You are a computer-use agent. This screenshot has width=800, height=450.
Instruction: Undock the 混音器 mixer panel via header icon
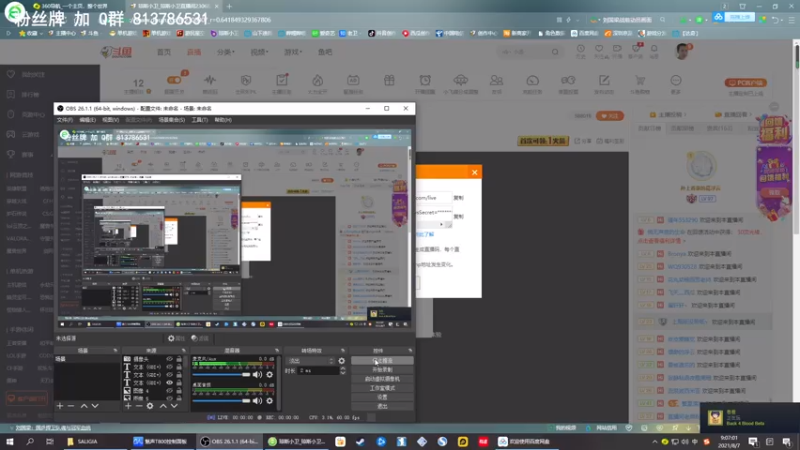[277, 351]
